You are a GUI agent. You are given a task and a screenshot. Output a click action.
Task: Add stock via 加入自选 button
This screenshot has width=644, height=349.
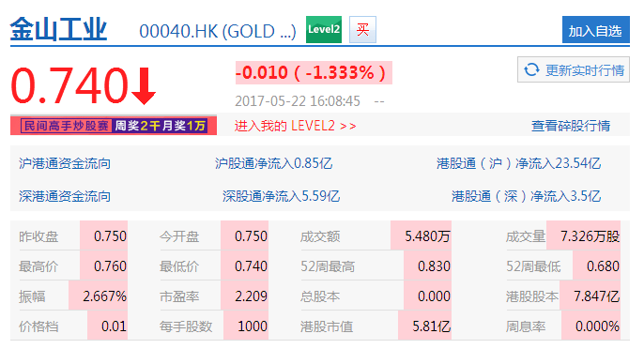click(x=595, y=30)
